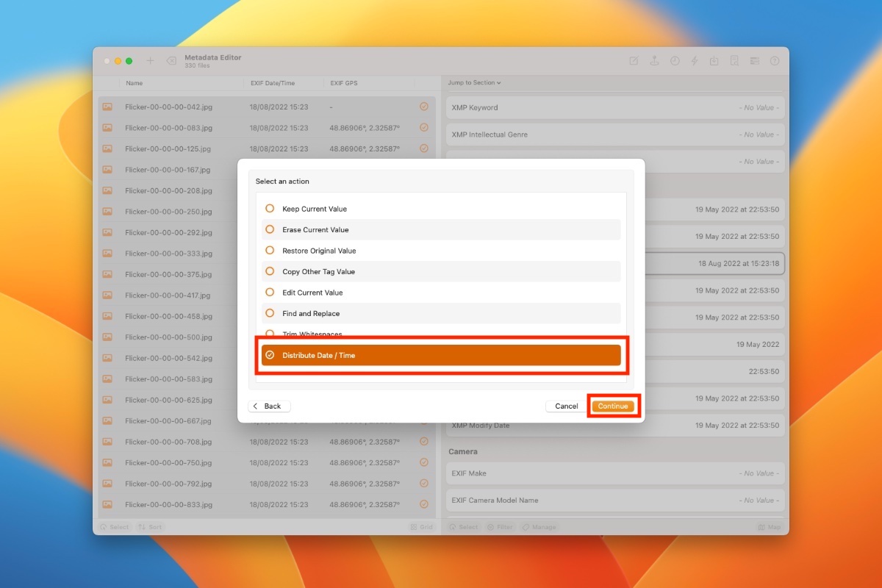The width and height of the screenshot is (882, 588).
Task: Click the checkmark circle on the Flicker-00-00-00-083.jpg row
Action: point(424,128)
